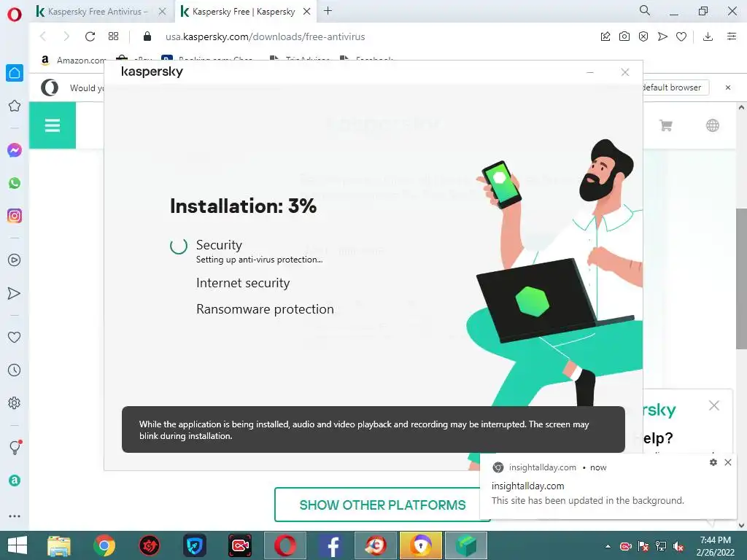Click the green 'a' sidebar icon
The image size is (747, 560).
point(15,481)
